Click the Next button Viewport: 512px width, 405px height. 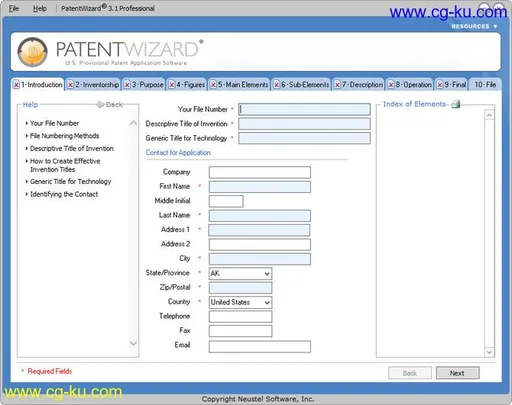coord(457,373)
